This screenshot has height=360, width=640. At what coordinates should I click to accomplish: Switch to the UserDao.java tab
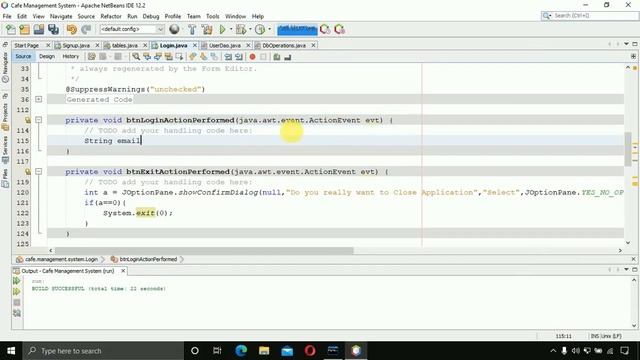224,45
